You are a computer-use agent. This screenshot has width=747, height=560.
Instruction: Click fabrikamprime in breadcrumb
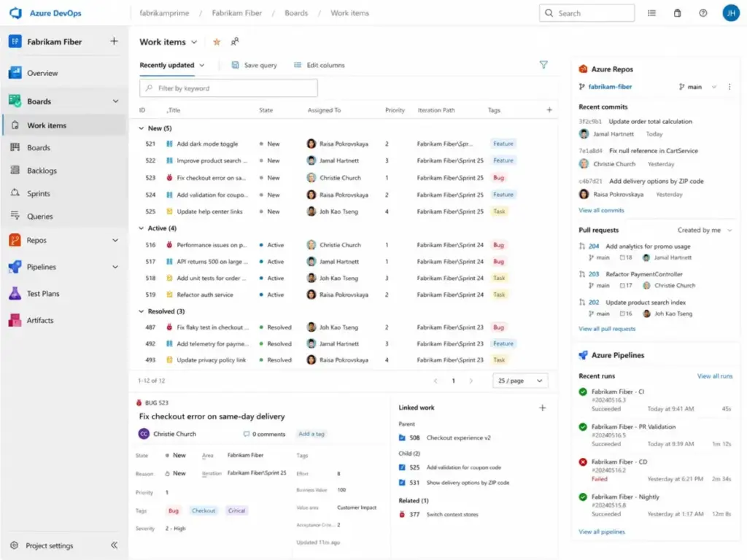164,13
